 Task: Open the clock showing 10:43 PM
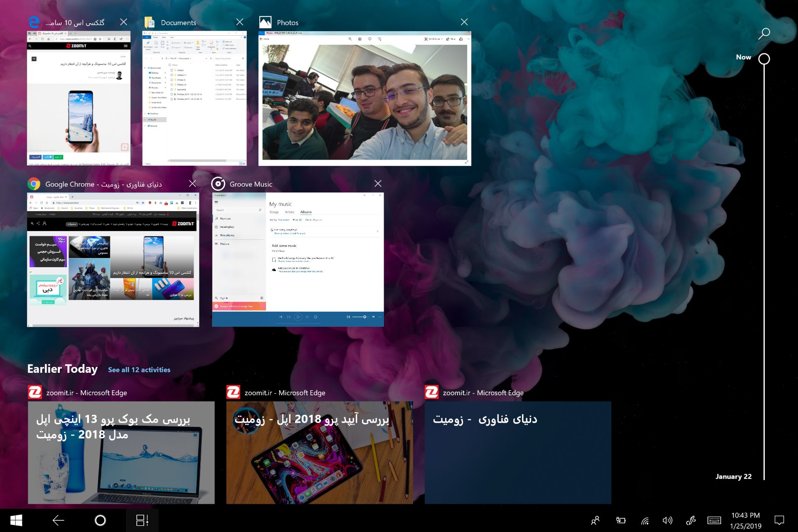coord(746,520)
